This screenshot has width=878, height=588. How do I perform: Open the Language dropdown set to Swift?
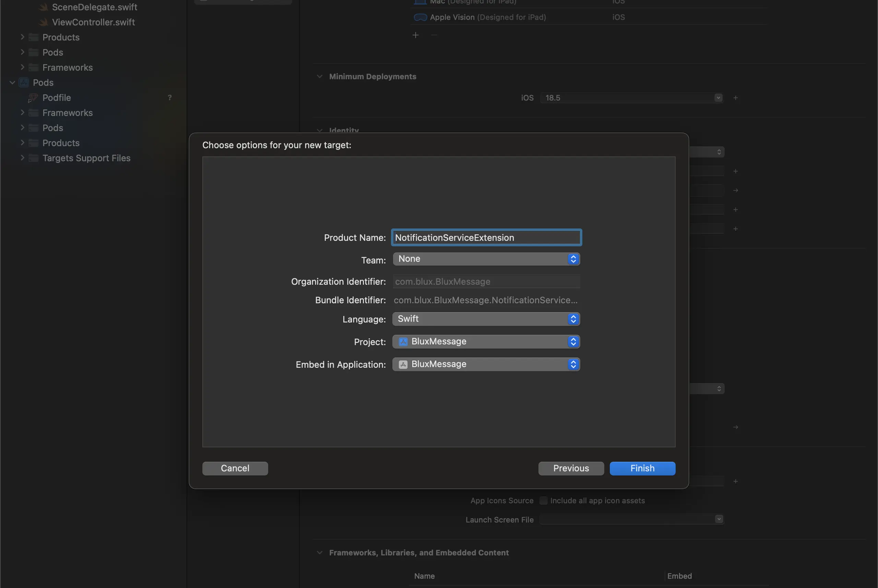486,319
